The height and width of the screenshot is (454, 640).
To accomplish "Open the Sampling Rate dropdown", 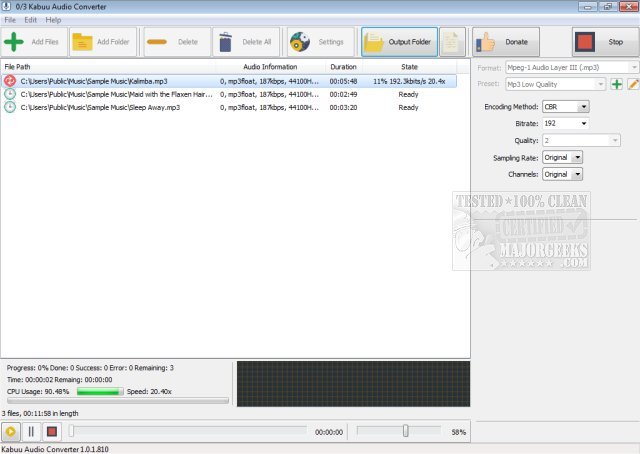I will [x=562, y=158].
